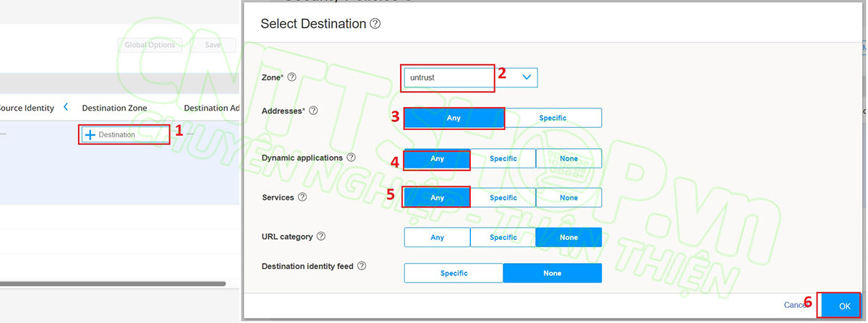Screen dimensions: 868x323
Task: Open the Zone dropdown arrow
Action: [527, 77]
